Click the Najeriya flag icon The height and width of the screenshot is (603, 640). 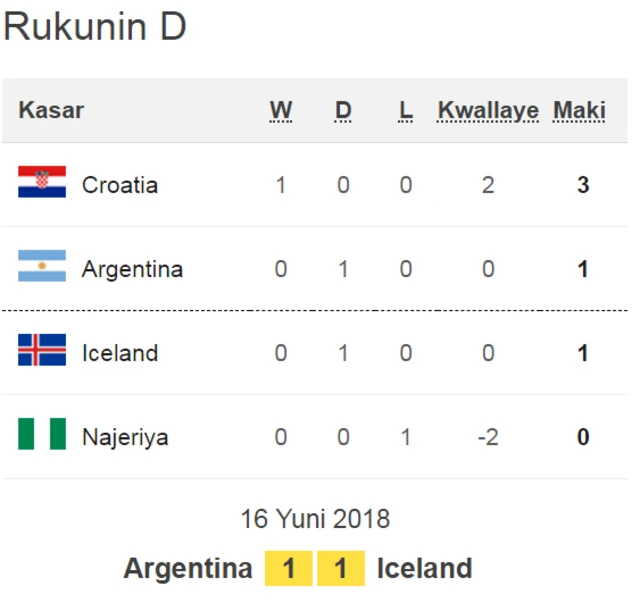(42, 436)
